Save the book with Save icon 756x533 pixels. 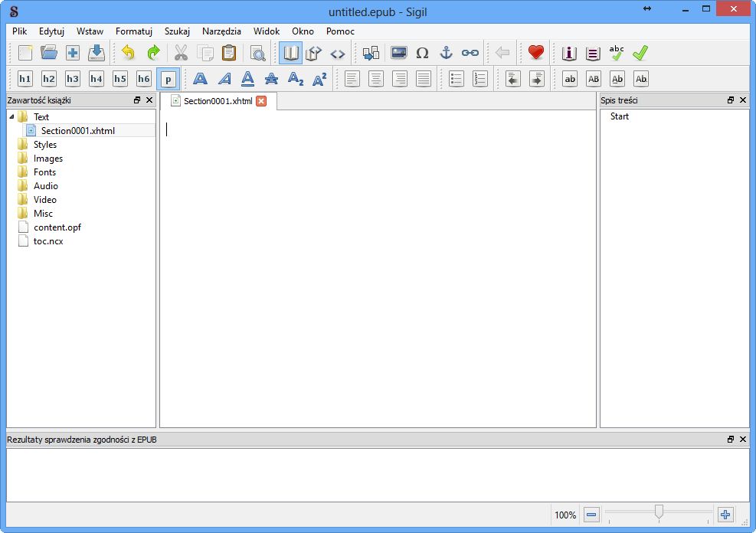tap(97, 53)
